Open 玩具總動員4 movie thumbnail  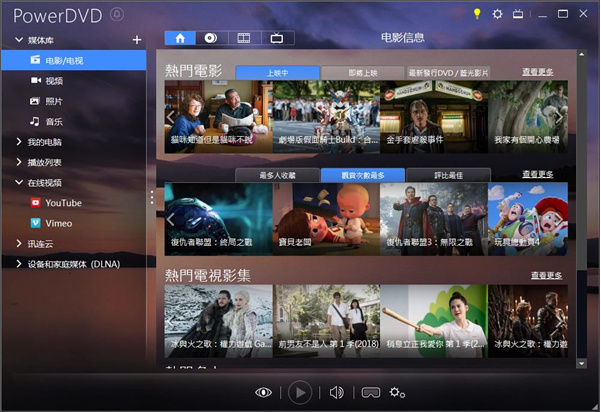(x=528, y=219)
